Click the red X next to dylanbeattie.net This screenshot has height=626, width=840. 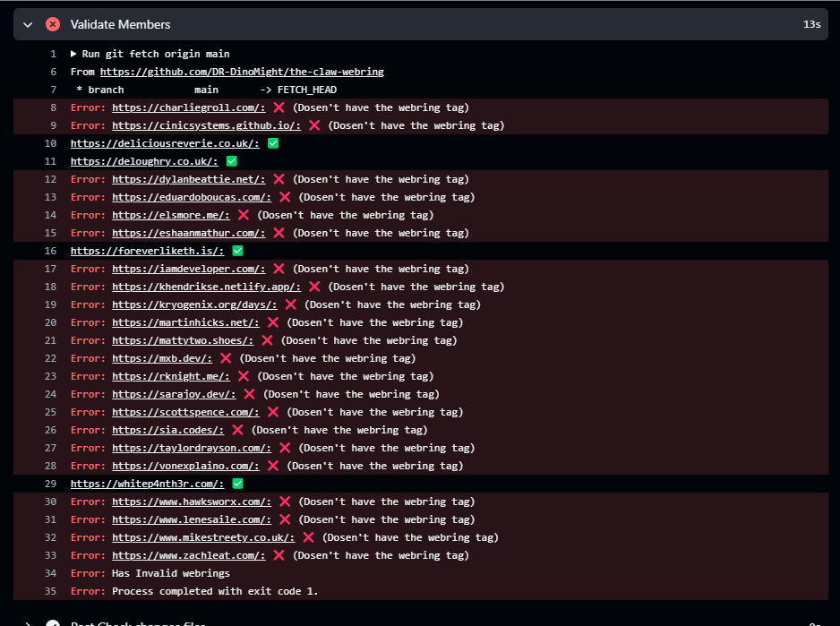tap(279, 179)
